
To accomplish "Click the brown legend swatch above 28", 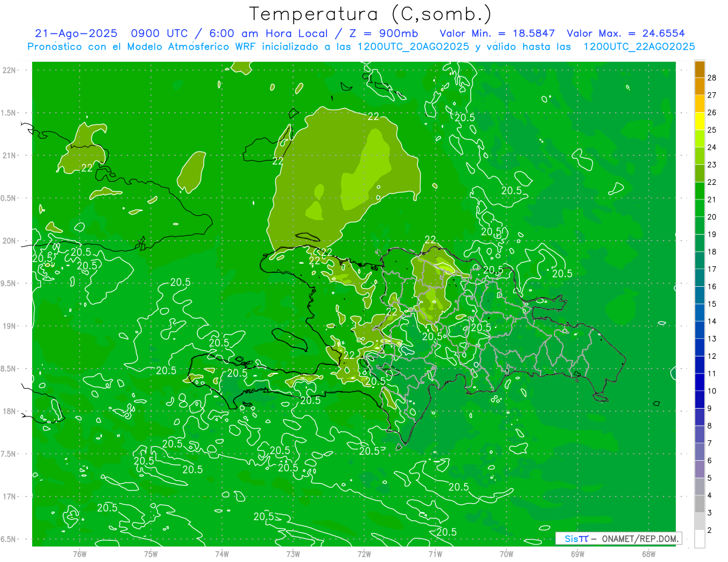I will pyautogui.click(x=699, y=70).
